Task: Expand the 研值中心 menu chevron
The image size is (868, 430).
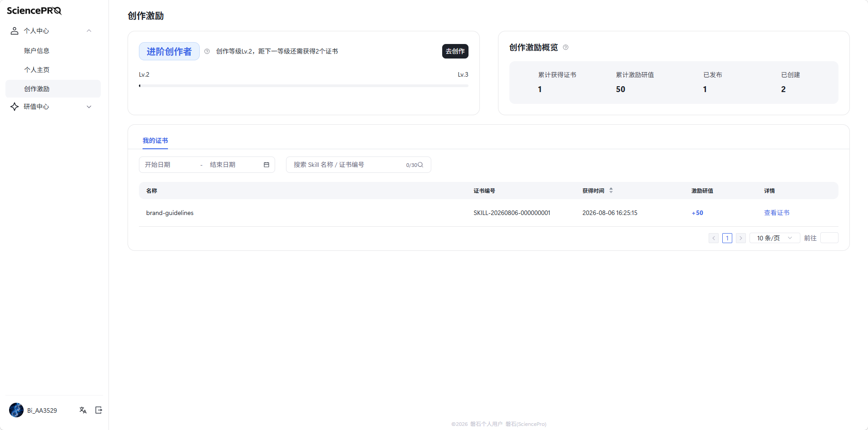Action: pyautogui.click(x=89, y=107)
